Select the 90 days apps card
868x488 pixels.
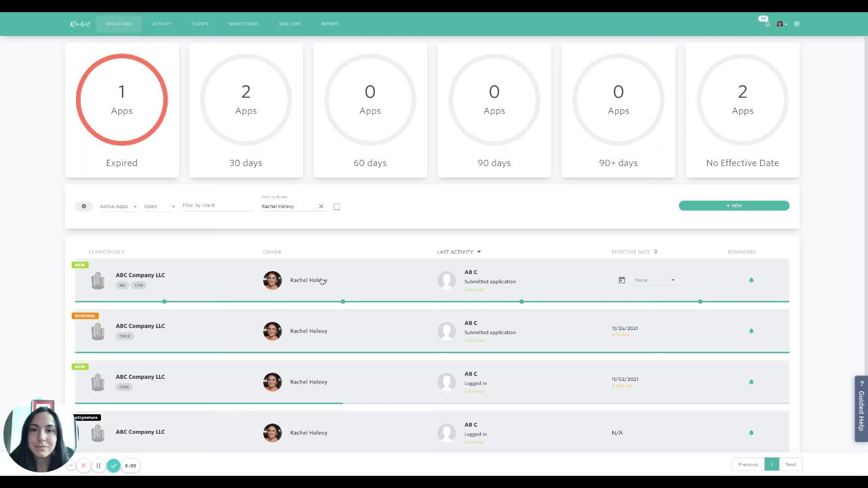click(x=494, y=110)
